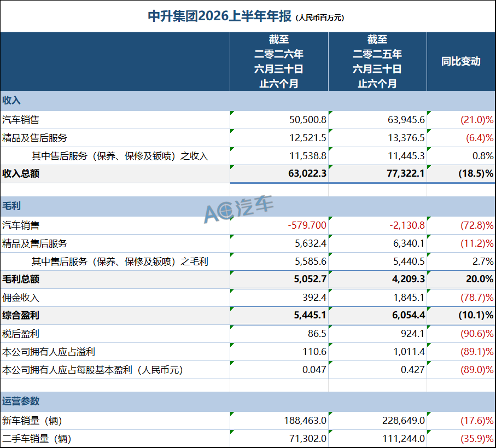Click the 收入 section header row
496x448 pixels.
[248, 101]
